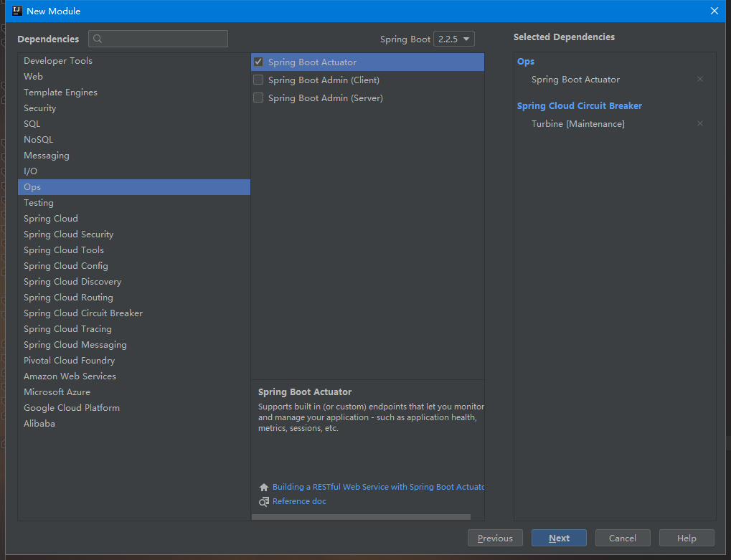Click the blue Ops heading in Selected Dependencies

pos(525,62)
